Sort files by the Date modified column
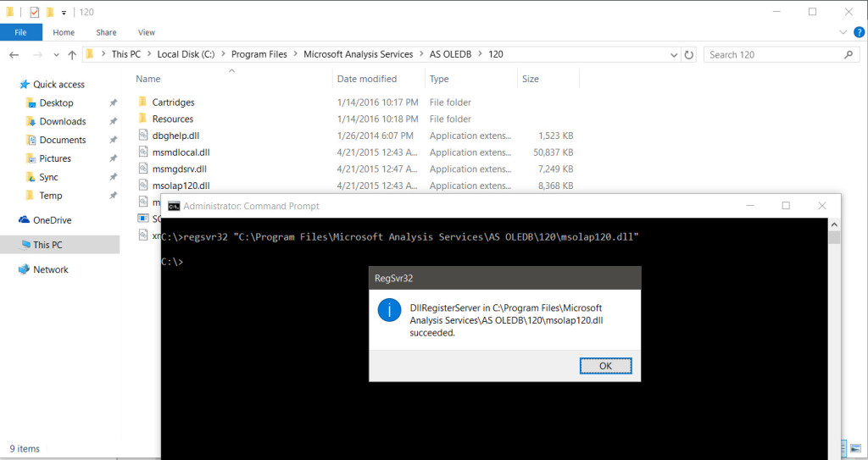 click(367, 79)
